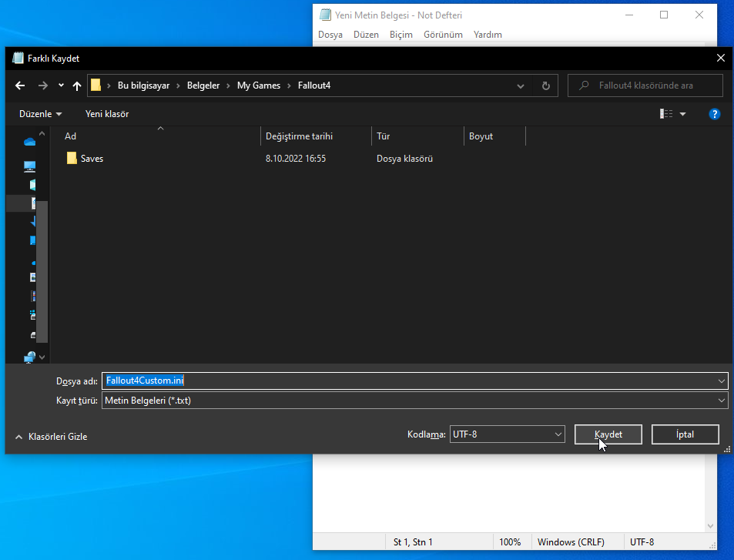Cancel with the İptal button
Image resolution: width=734 pixels, height=560 pixels.
click(685, 434)
